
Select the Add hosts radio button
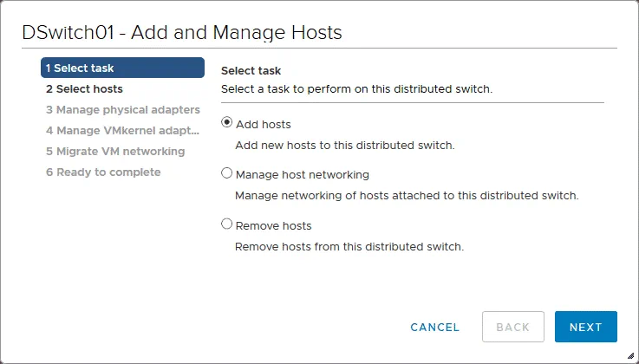pos(227,123)
